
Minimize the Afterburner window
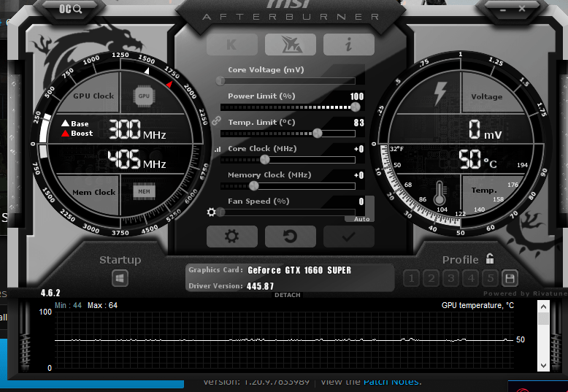coord(503,9)
